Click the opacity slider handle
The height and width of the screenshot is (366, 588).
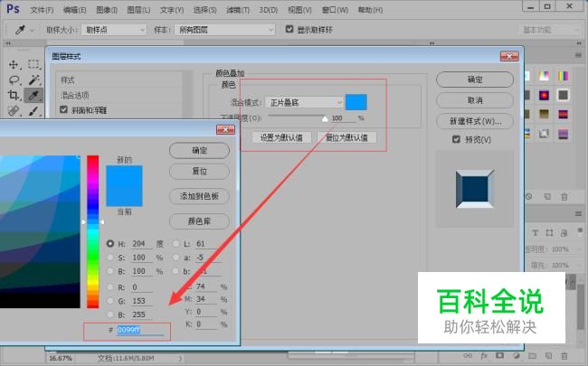[x=325, y=119]
